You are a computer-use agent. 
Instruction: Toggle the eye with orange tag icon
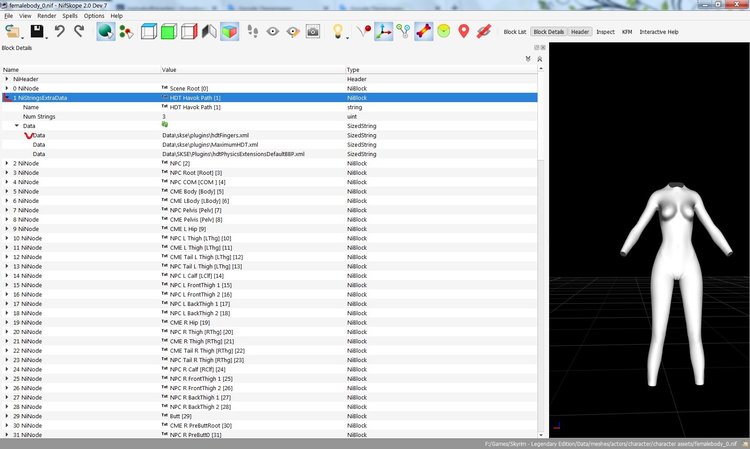[x=293, y=32]
